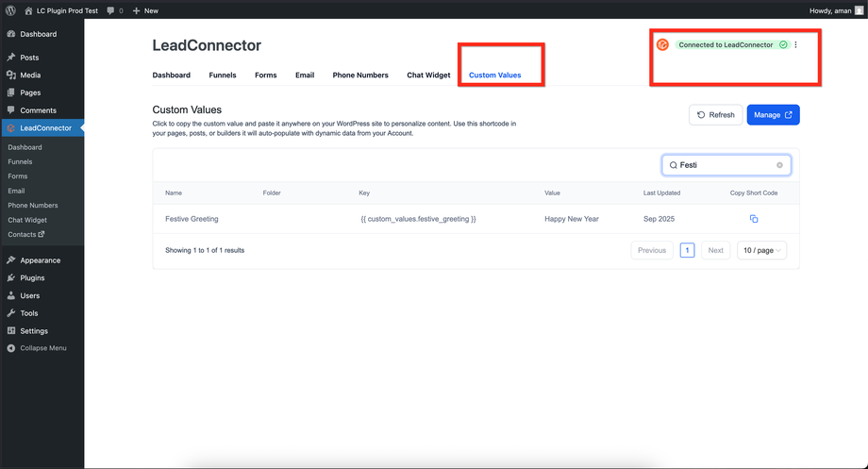Open the Appearance menu
Screen dimensions: 868x469
(41, 260)
